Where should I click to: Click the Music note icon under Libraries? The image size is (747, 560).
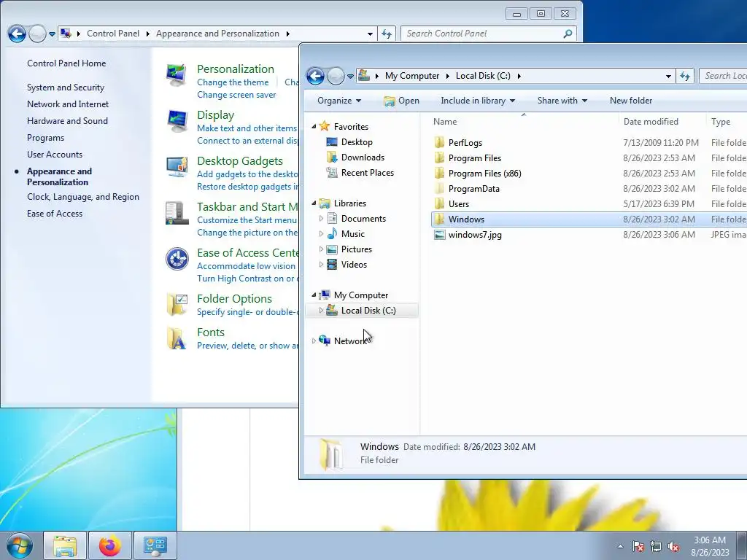coord(332,233)
